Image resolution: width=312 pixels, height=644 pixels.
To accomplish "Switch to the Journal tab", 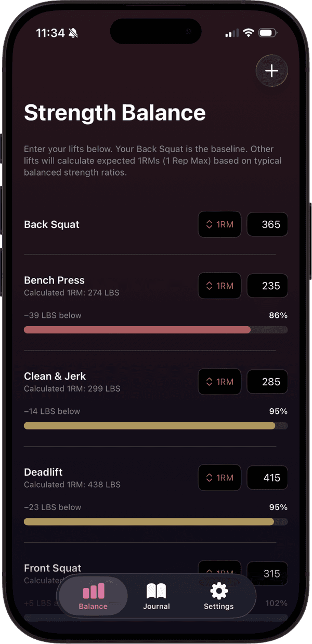I will (157, 596).
